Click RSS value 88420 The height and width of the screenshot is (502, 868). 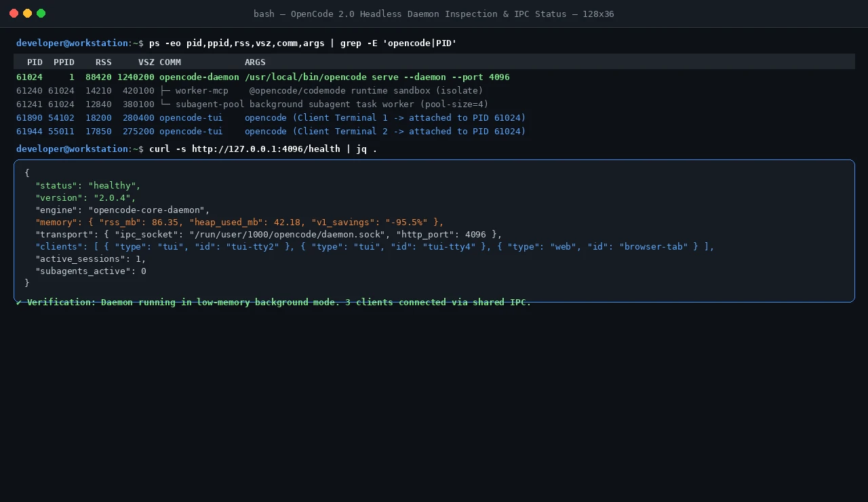(98, 77)
